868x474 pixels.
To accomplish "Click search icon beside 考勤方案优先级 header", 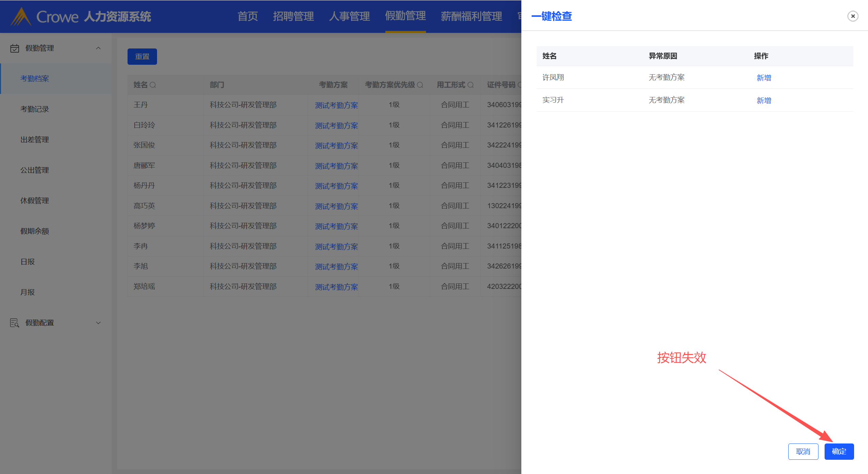I will point(420,85).
